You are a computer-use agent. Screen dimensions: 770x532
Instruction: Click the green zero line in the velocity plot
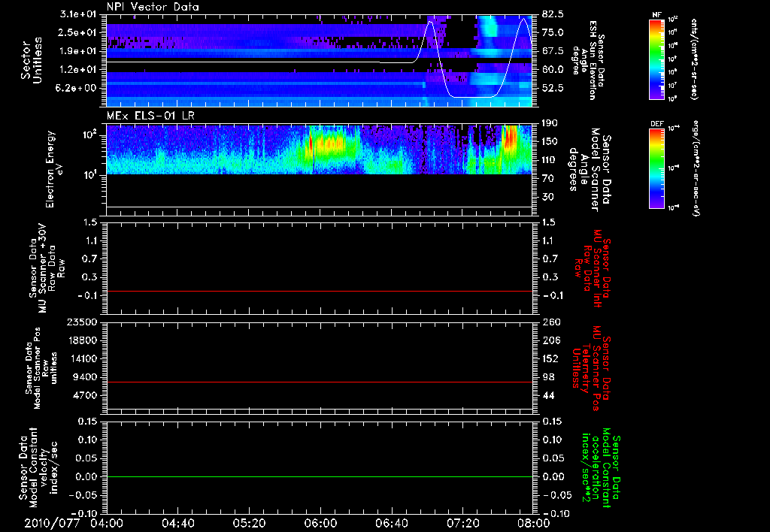[x=320, y=476]
